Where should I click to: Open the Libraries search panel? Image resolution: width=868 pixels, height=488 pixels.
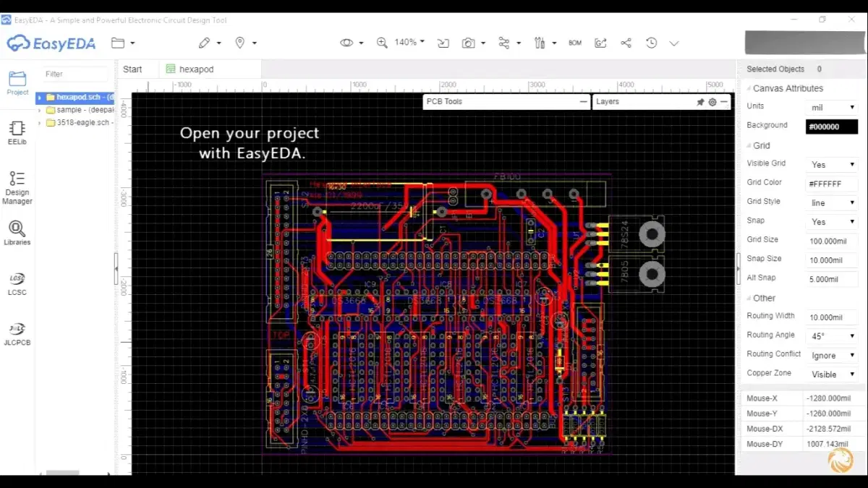pyautogui.click(x=17, y=234)
